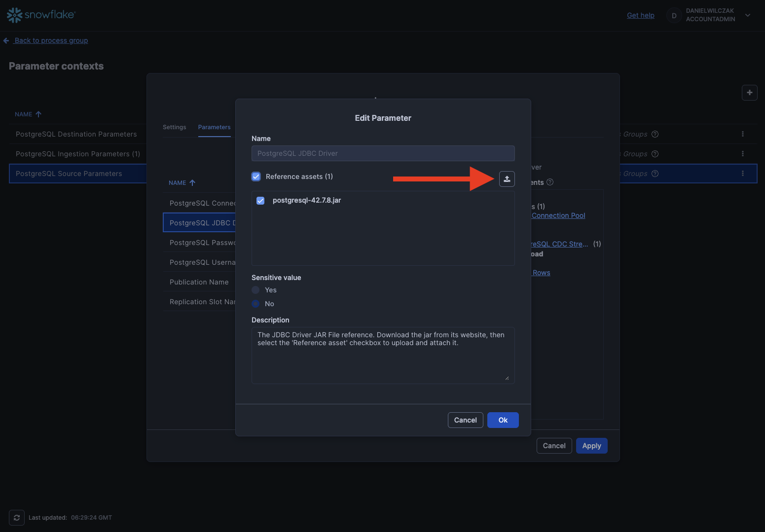765x532 pixels.
Task: Switch to the Settings tab
Action: pyautogui.click(x=175, y=127)
